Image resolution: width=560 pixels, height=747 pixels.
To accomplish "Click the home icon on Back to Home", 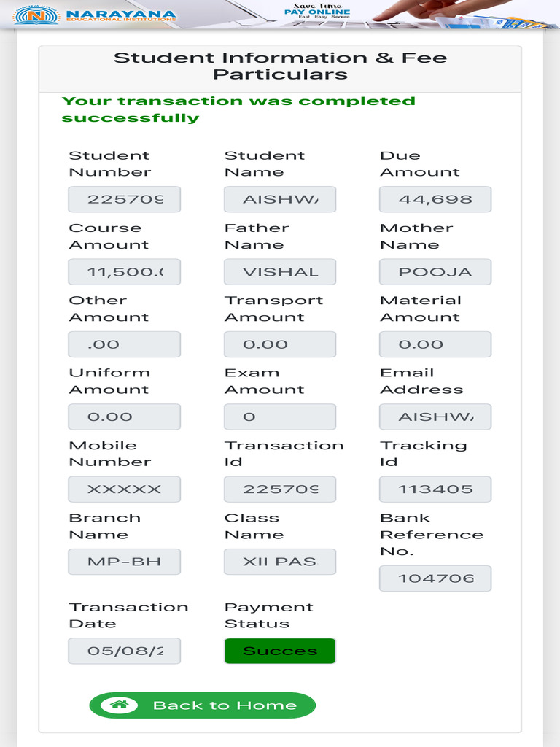I will [x=120, y=705].
